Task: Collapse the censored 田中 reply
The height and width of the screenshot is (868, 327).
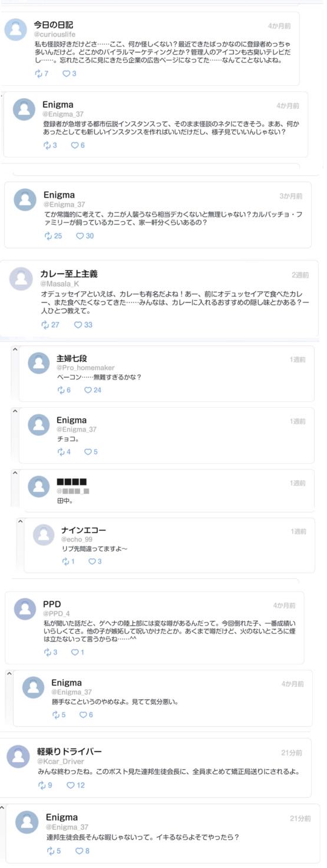Action: [15, 473]
